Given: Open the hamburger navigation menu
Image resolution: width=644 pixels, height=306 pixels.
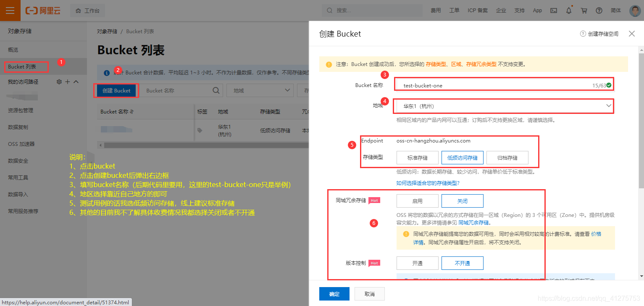Looking at the screenshot, I should click(10, 11).
